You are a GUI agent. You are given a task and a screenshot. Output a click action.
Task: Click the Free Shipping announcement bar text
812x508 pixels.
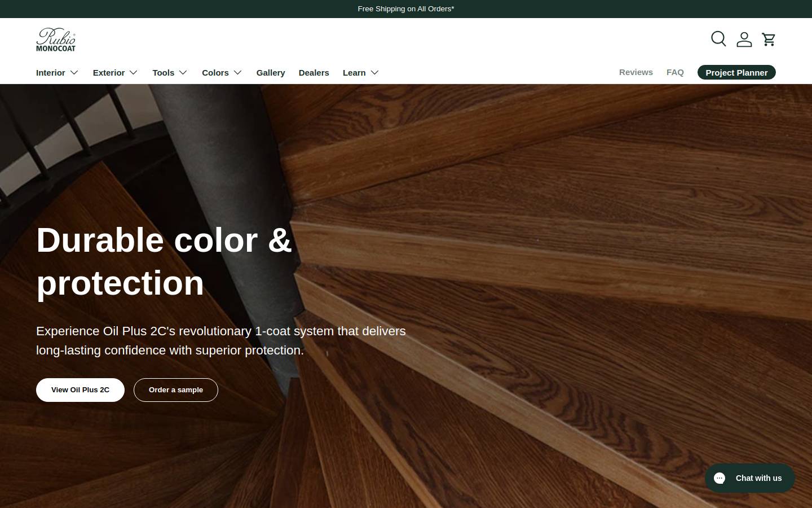click(406, 9)
